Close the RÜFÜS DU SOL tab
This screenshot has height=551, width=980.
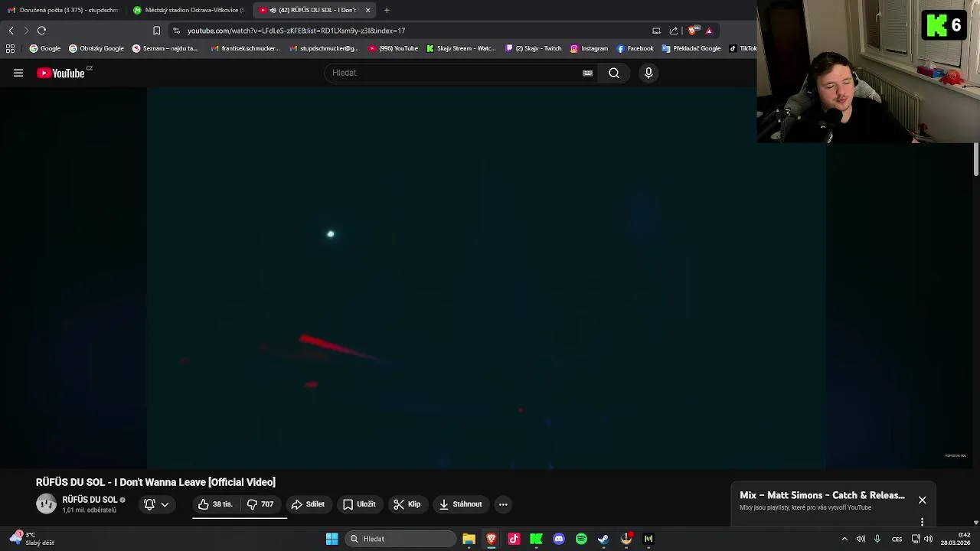click(367, 10)
